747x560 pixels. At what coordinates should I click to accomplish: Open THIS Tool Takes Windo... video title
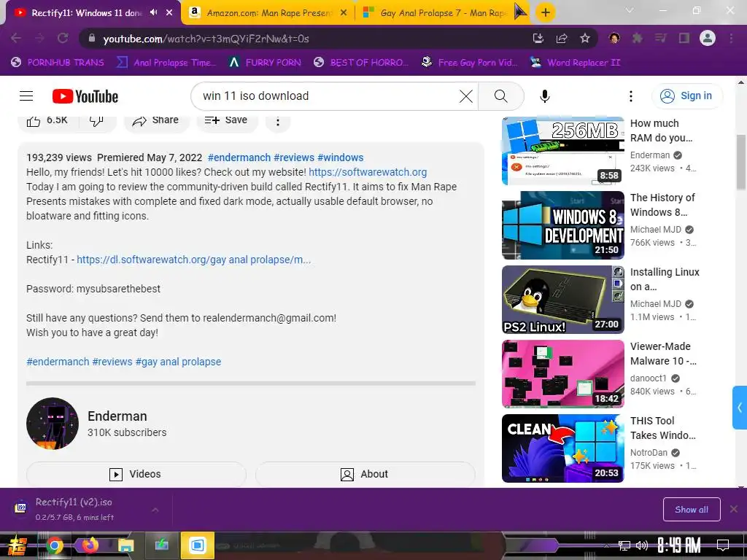point(662,428)
